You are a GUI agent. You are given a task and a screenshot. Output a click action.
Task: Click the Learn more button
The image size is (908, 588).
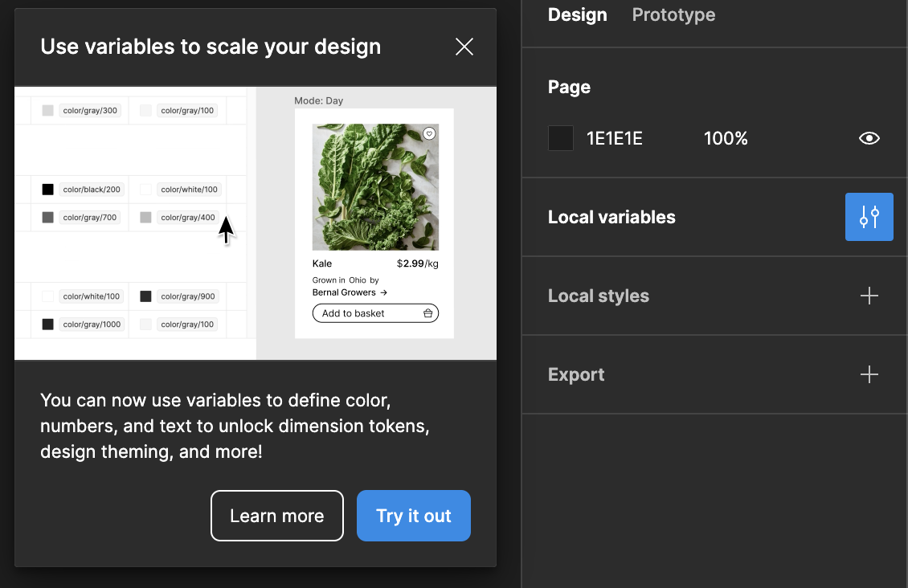[x=277, y=516]
